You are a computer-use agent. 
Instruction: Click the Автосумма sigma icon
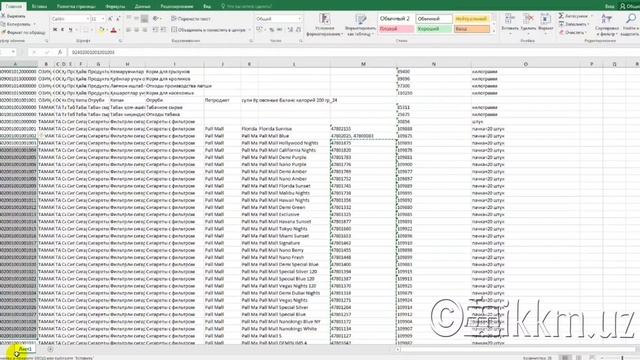click(561, 16)
